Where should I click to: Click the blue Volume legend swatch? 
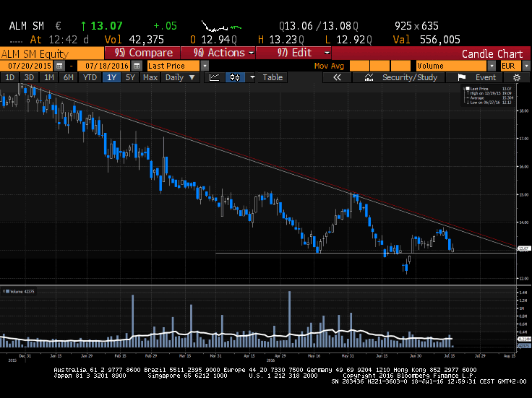8,292
